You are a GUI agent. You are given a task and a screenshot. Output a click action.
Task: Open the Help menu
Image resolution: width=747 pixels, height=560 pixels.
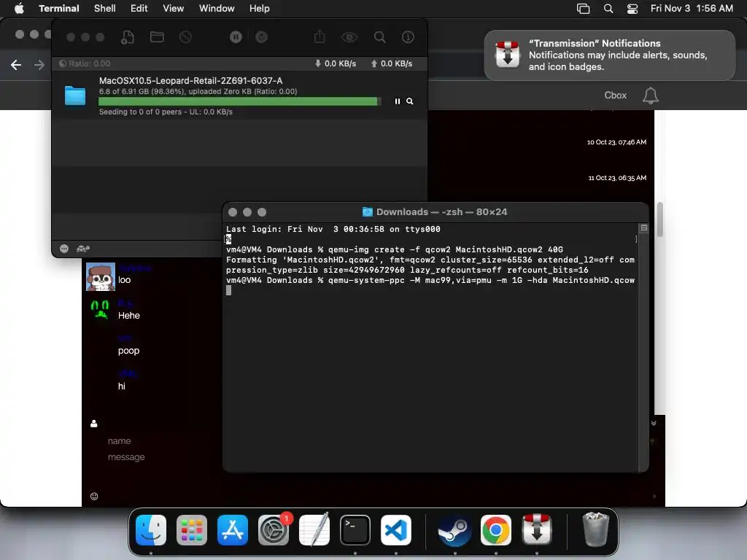tap(260, 8)
